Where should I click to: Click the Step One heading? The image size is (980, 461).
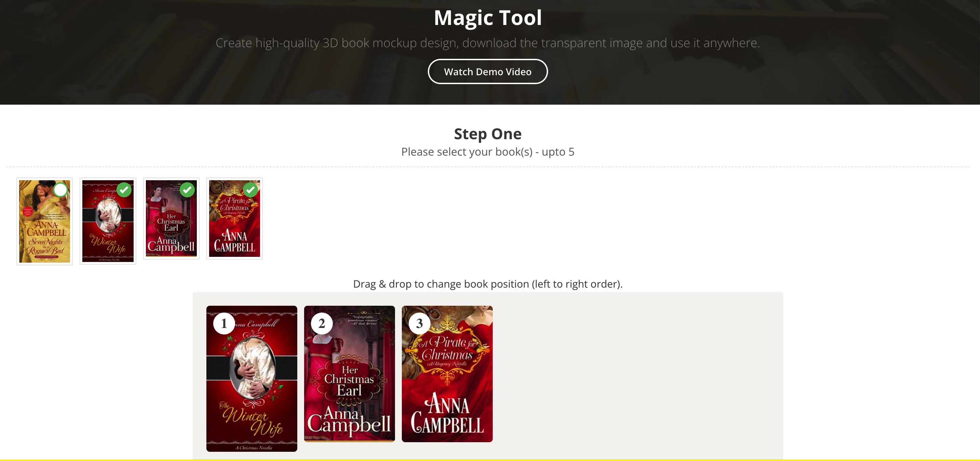point(488,134)
